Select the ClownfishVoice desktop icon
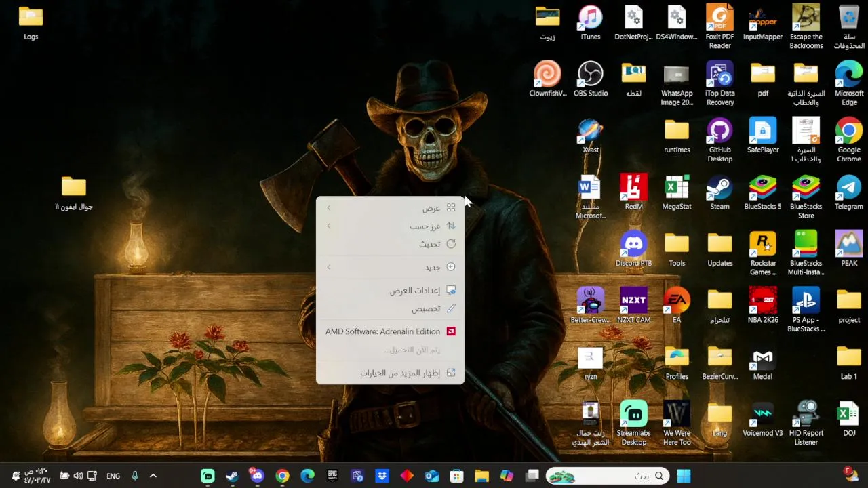 547,79
